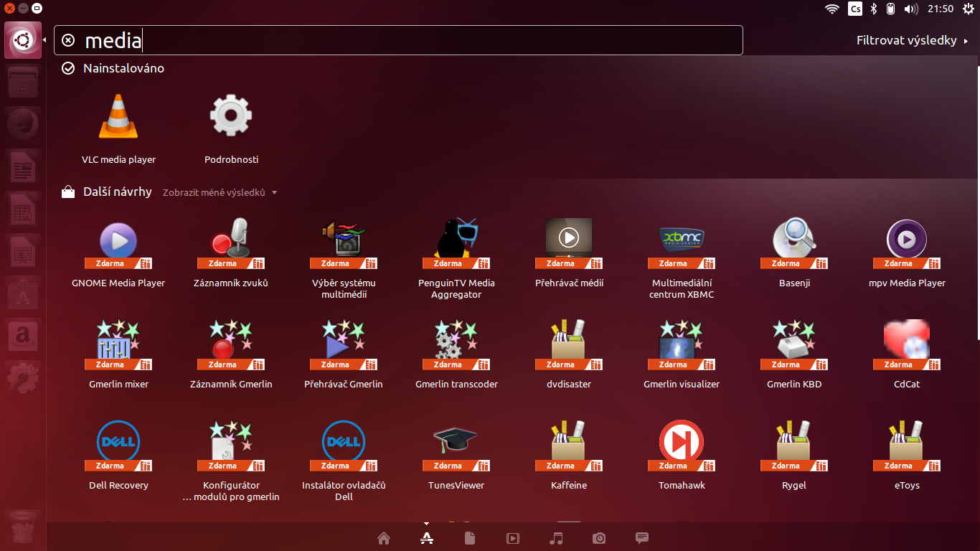
Task: Open Instalátor ovladačů Dell
Action: (x=344, y=461)
